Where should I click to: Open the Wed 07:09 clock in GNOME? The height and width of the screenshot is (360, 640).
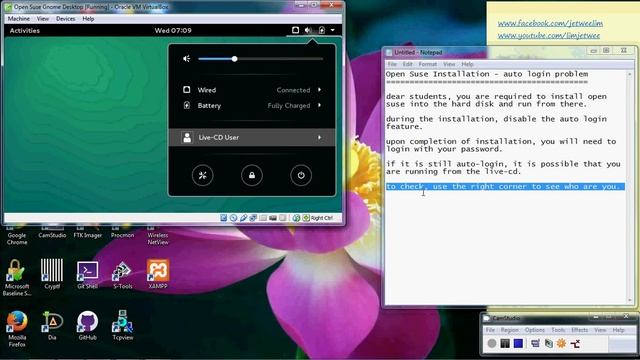[x=173, y=30]
